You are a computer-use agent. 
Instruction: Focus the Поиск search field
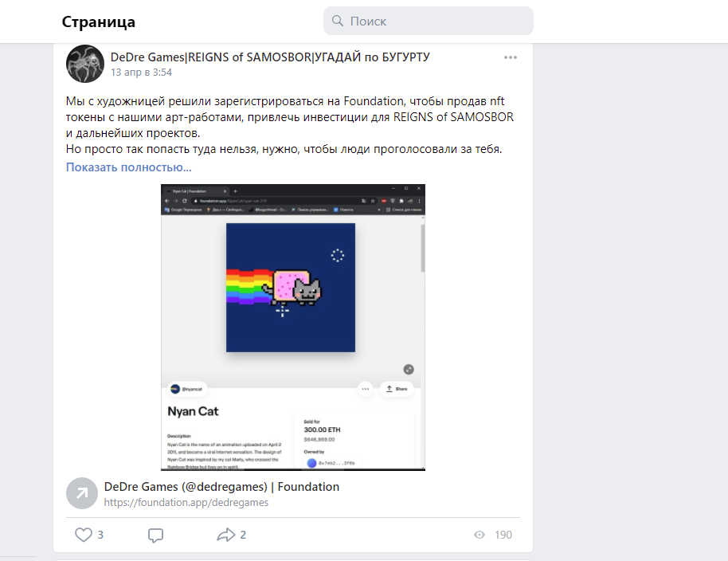pyautogui.click(x=428, y=21)
